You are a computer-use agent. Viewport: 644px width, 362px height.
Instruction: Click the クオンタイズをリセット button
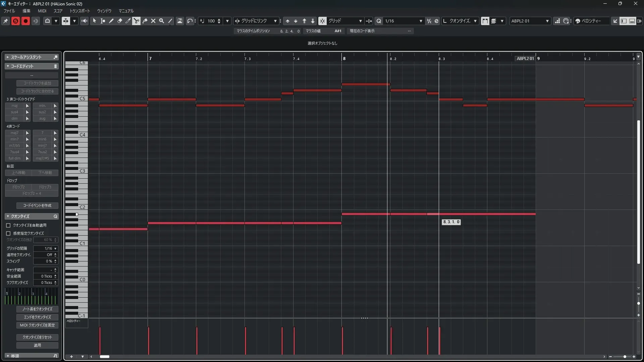click(37, 337)
